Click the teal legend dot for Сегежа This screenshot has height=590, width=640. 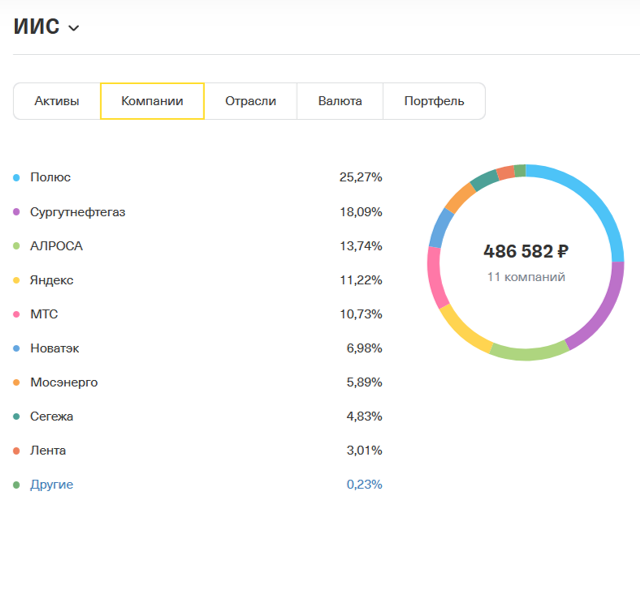click(x=16, y=417)
